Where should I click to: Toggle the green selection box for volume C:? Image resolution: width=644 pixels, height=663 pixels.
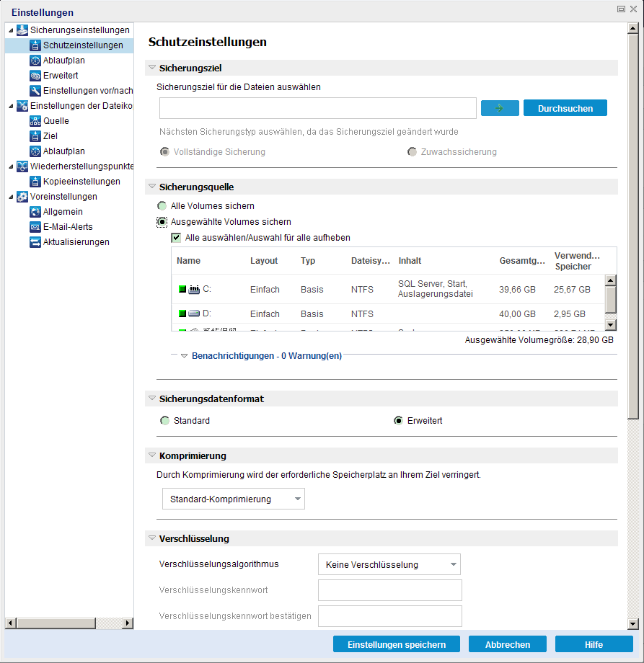pos(182,289)
